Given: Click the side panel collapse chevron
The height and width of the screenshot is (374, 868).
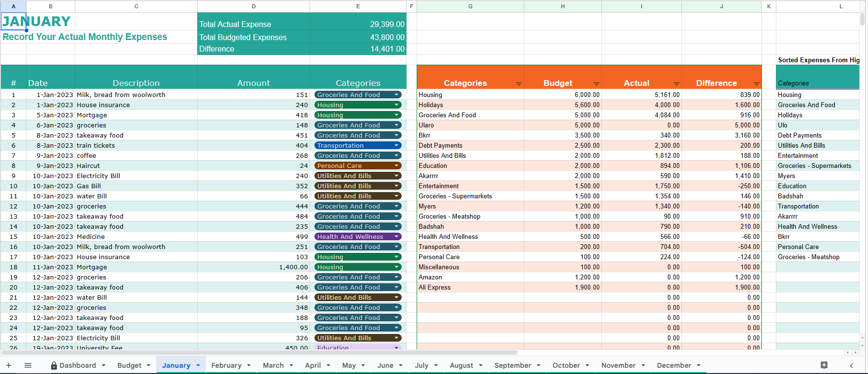Looking at the screenshot, I should [852, 366].
